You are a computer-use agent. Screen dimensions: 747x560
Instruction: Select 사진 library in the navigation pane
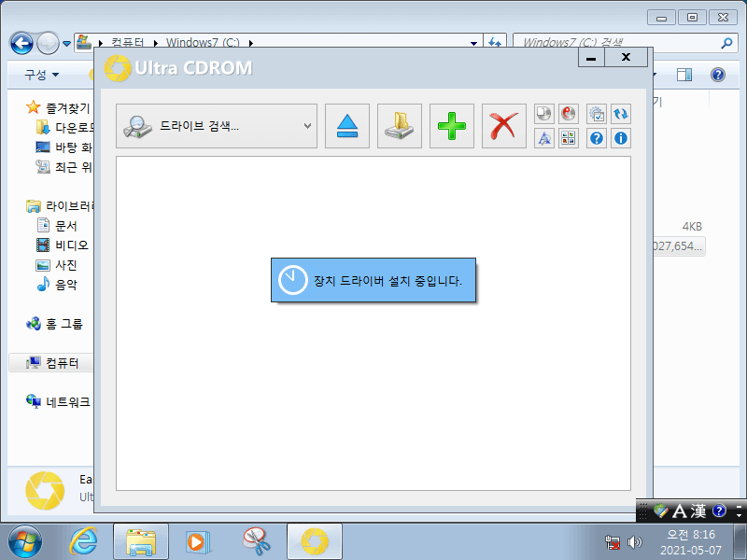tap(57, 265)
